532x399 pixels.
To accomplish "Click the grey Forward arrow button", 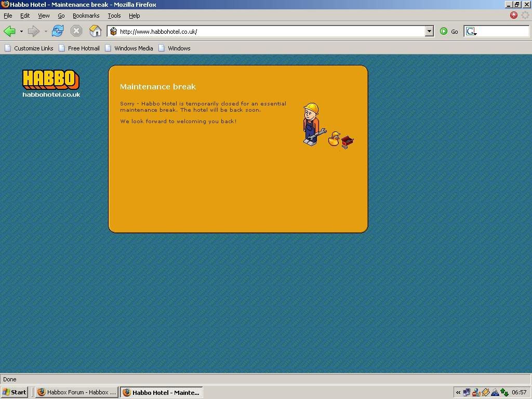I will (x=33, y=31).
